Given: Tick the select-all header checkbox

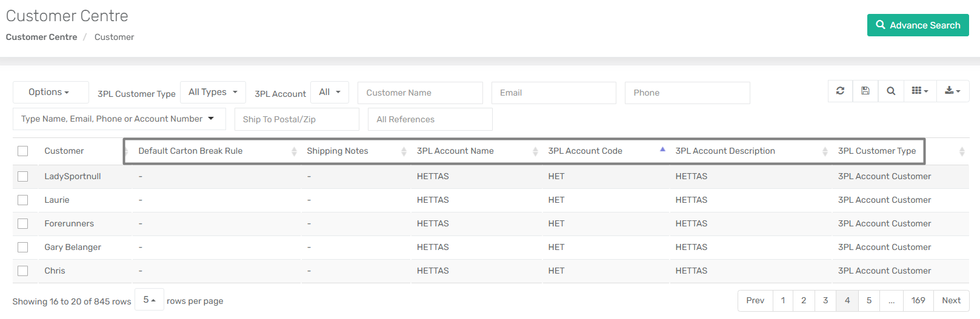Looking at the screenshot, I should [x=23, y=151].
